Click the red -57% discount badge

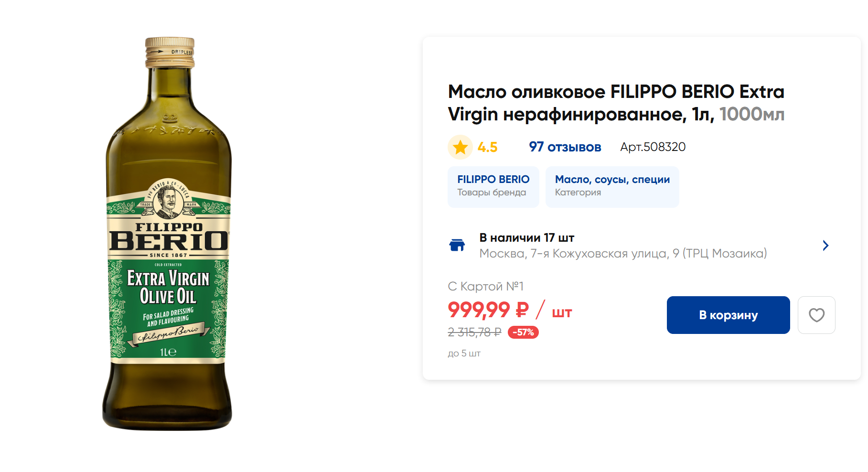pos(523,333)
